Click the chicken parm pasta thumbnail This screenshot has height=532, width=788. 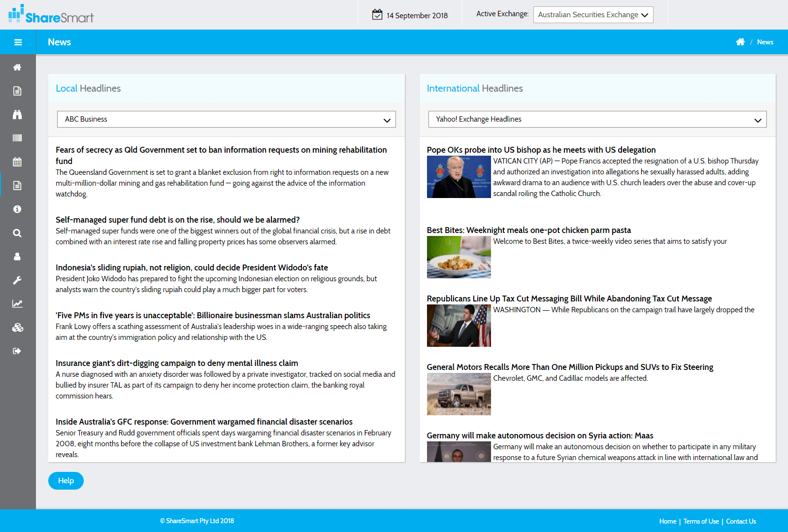pyautogui.click(x=459, y=257)
